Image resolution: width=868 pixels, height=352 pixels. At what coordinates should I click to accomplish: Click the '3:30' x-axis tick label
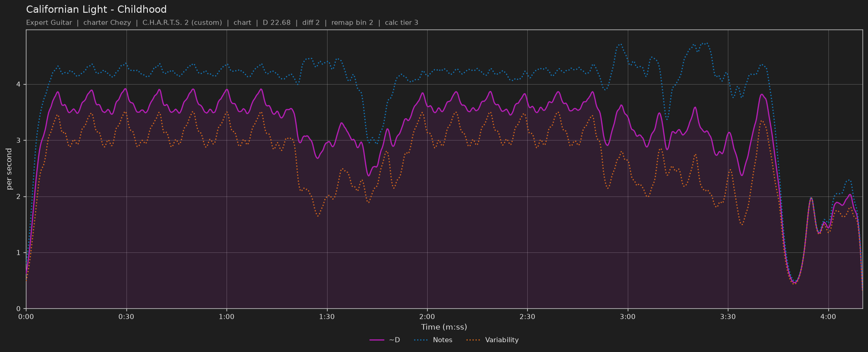[x=728, y=317]
